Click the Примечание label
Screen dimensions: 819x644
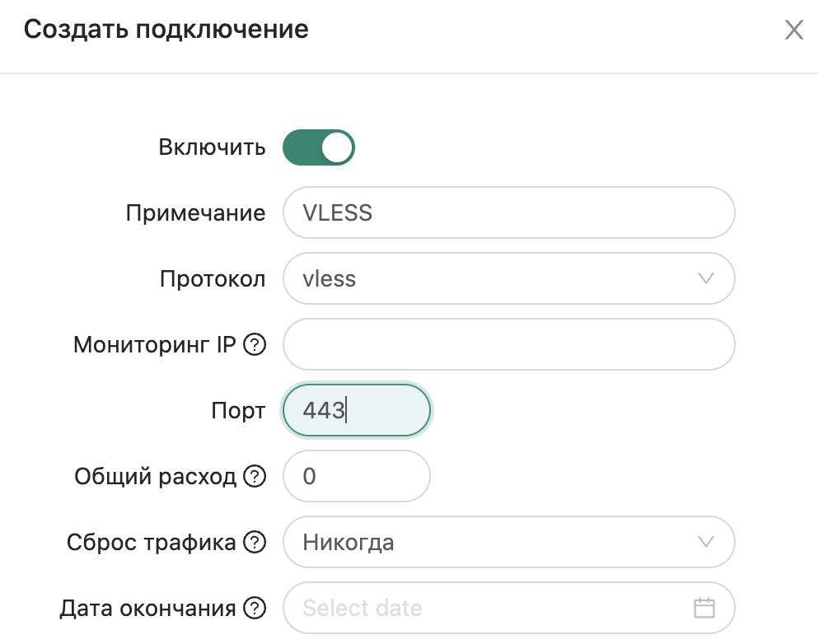point(194,212)
